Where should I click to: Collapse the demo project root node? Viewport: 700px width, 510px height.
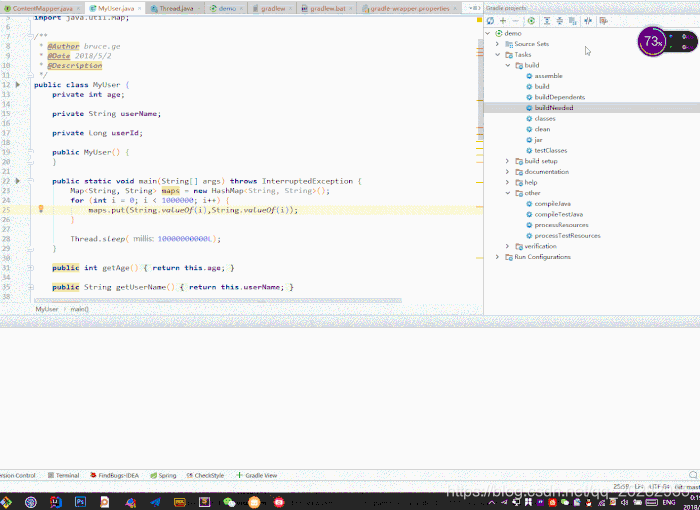[x=488, y=33]
